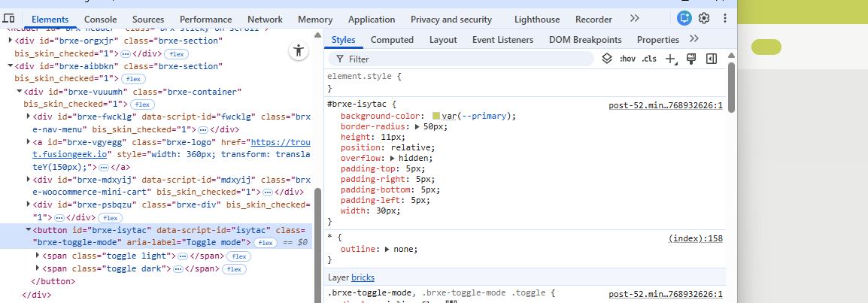The height and width of the screenshot is (303, 868).
Task: Open the bricks layer link
Action: (363, 277)
